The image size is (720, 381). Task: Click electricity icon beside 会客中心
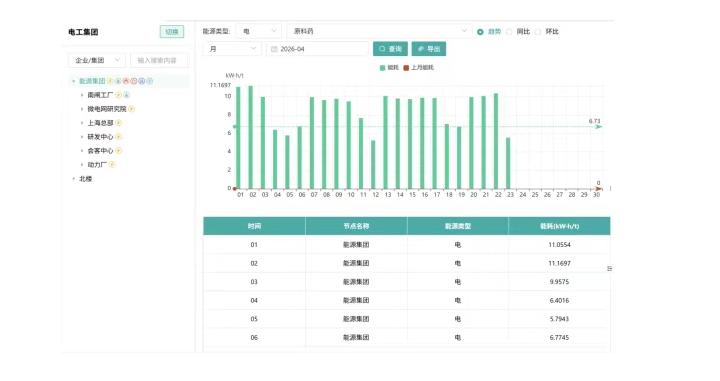point(118,151)
